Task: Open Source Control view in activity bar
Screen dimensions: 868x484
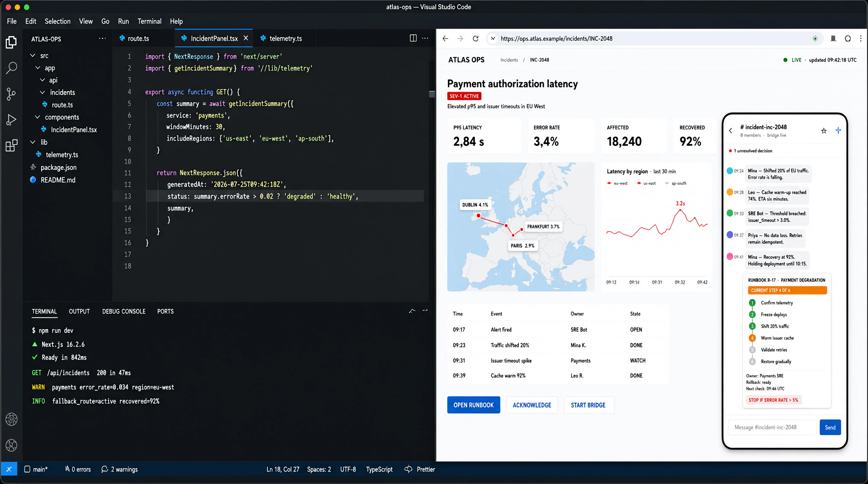Action: (x=11, y=94)
